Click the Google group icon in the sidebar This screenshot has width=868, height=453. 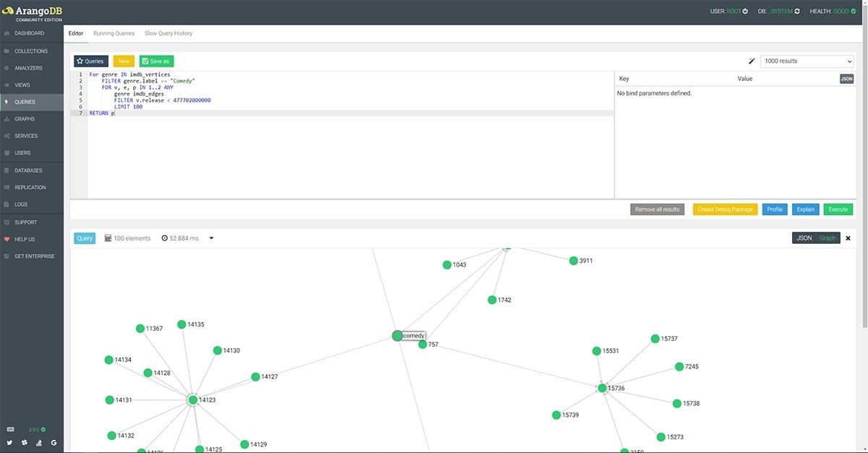[54, 442]
